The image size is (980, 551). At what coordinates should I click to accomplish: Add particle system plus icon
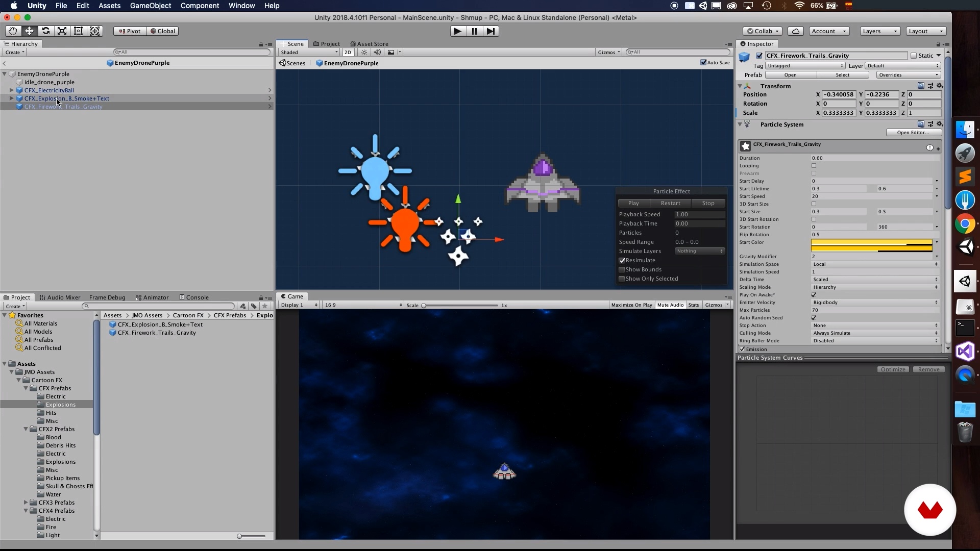(x=938, y=149)
